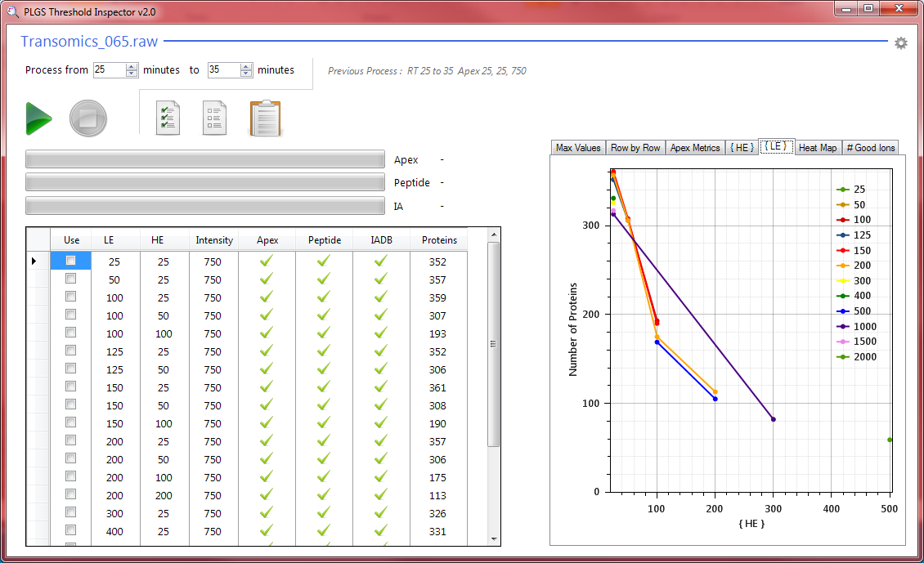Enable the Use checkbox for LE 50 row

(x=70, y=279)
